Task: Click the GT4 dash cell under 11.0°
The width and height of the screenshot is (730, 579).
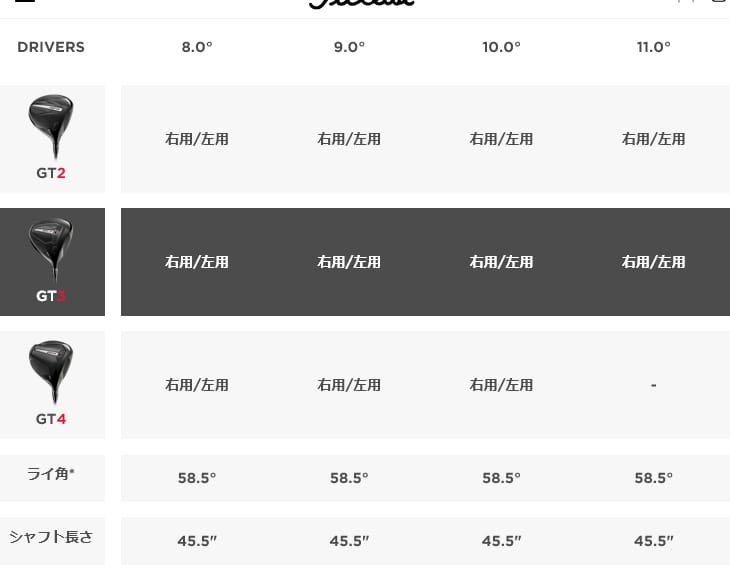Action: [653, 385]
